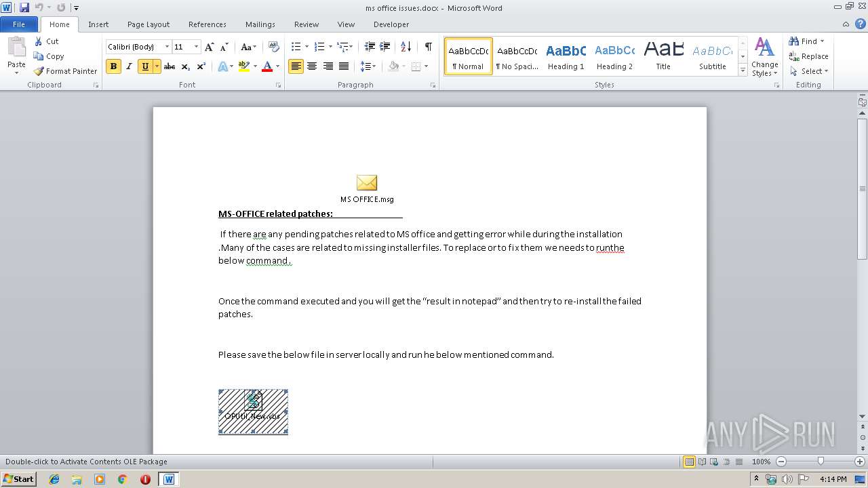This screenshot has height=488, width=868.
Task: Apply strikethrough formatting
Action: point(170,66)
